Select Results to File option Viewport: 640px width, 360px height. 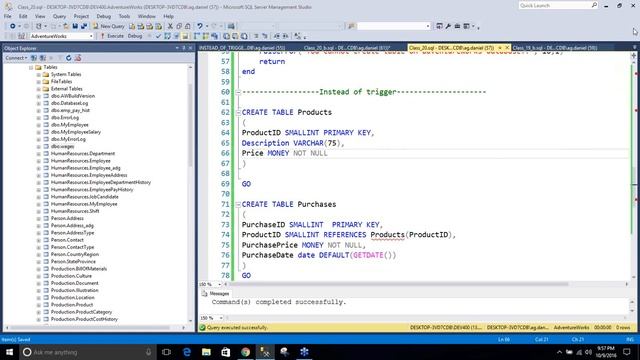[x=244, y=36]
